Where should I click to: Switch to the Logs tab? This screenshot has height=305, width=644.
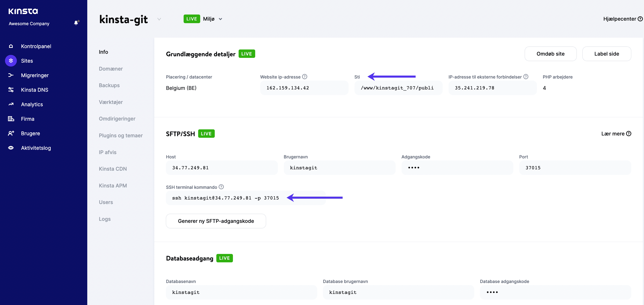[105, 219]
